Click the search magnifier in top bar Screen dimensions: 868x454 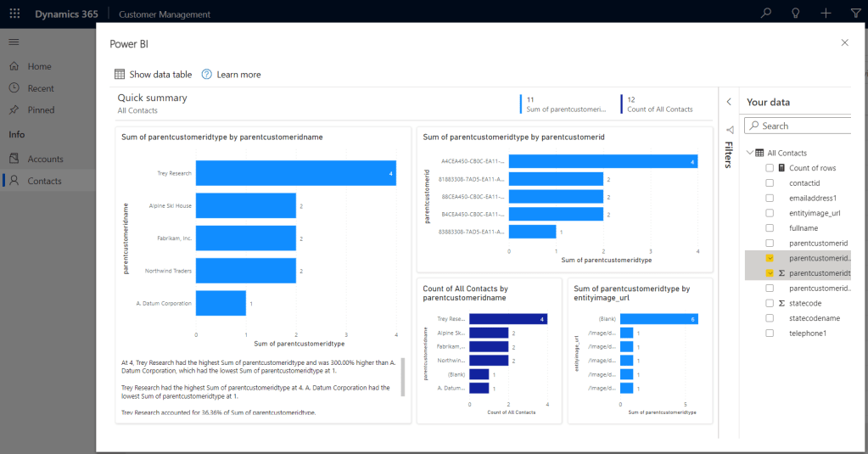[766, 14]
